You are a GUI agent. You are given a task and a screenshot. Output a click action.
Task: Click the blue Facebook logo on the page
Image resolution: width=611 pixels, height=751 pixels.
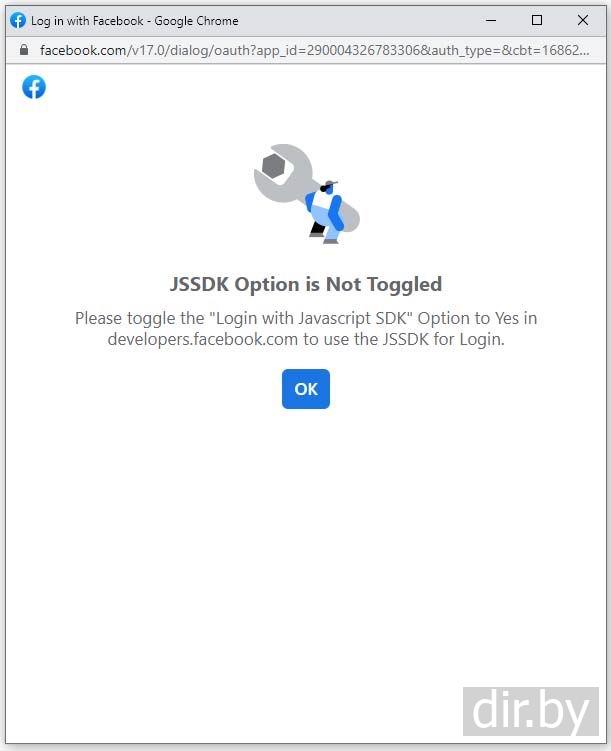[34, 87]
